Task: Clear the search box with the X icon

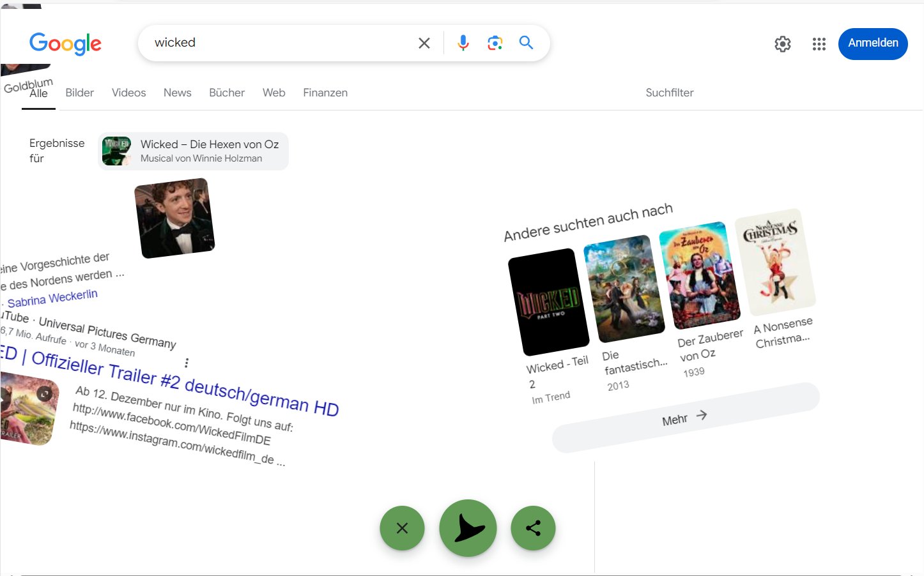Action: [424, 43]
